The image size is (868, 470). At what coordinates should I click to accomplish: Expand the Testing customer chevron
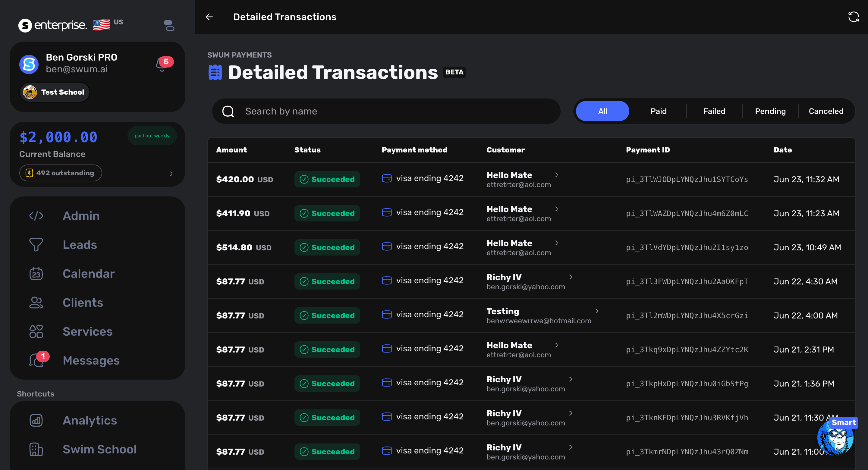tap(597, 311)
